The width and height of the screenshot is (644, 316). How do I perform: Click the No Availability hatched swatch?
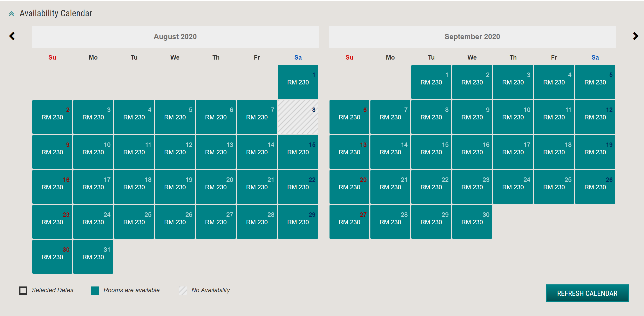(x=183, y=290)
